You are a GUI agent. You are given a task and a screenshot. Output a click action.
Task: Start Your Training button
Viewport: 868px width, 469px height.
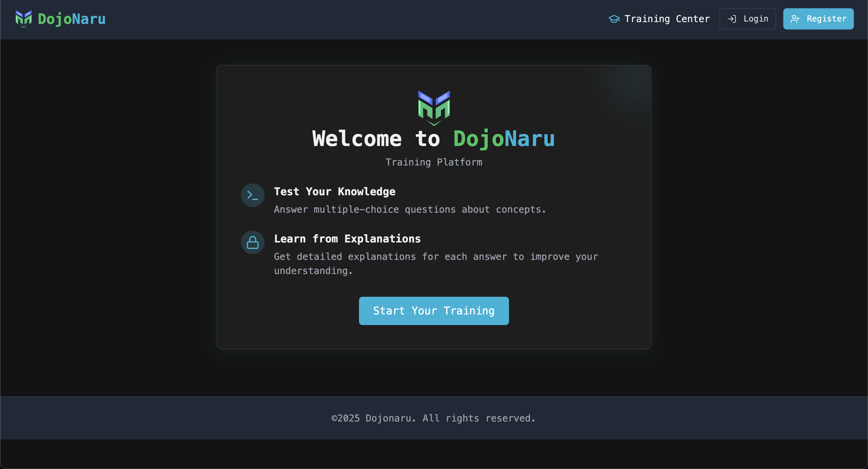434,311
